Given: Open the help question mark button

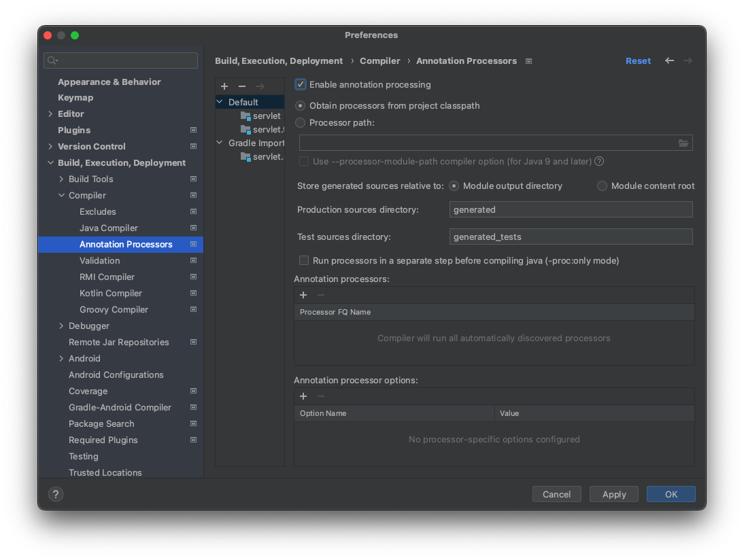Looking at the screenshot, I should point(56,494).
